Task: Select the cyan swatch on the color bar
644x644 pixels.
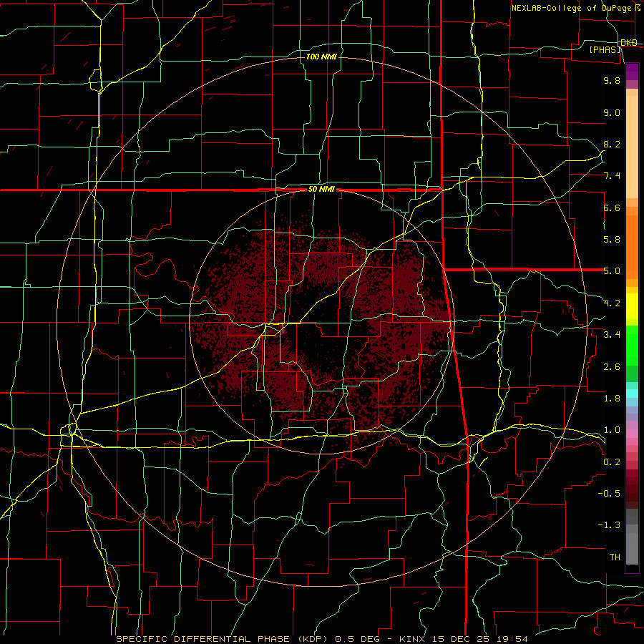Action: tap(632, 393)
